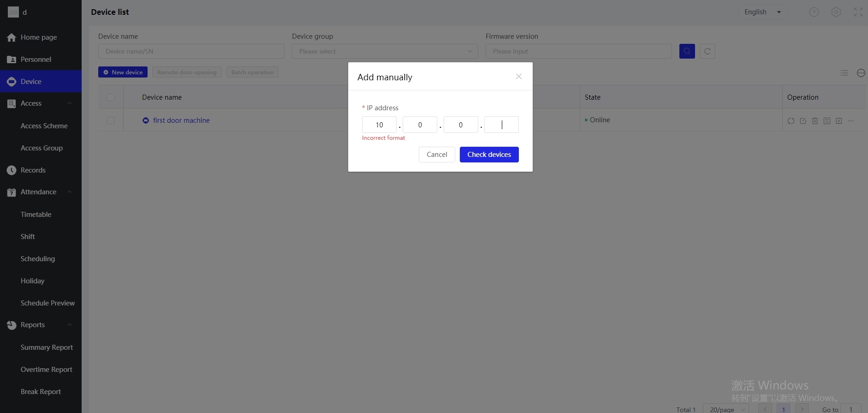Open the Summary Report page
Screen dimensions: 868x413
point(47,347)
